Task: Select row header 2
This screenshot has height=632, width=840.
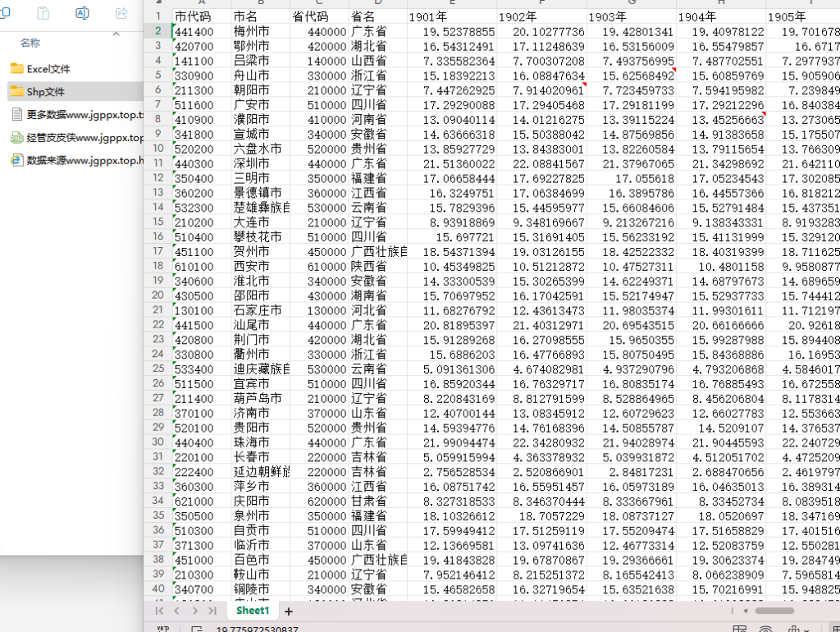Action: click(158, 31)
